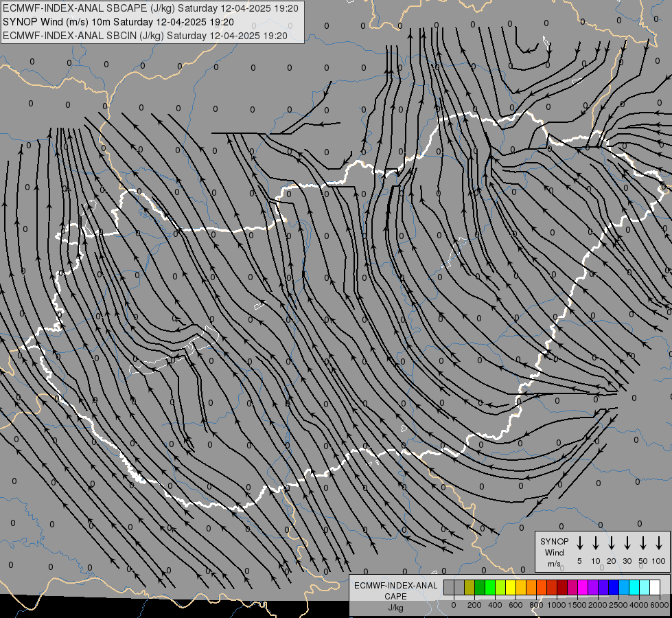Click the wind arrow above the 5 label
This screenshot has width=672, height=618.
point(579,543)
